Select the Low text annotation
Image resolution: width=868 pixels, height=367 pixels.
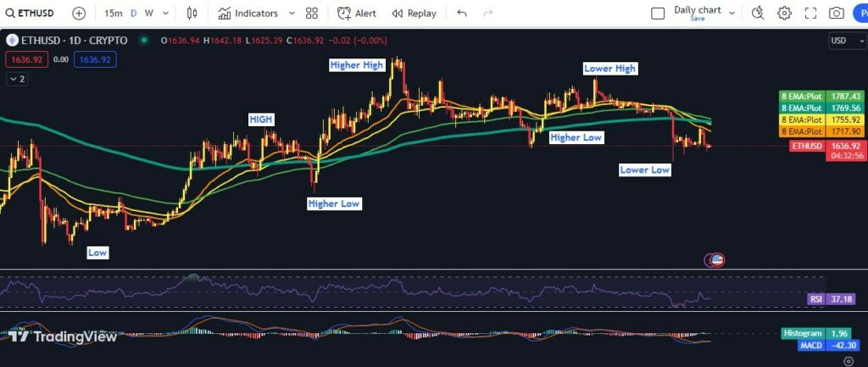[x=97, y=253]
